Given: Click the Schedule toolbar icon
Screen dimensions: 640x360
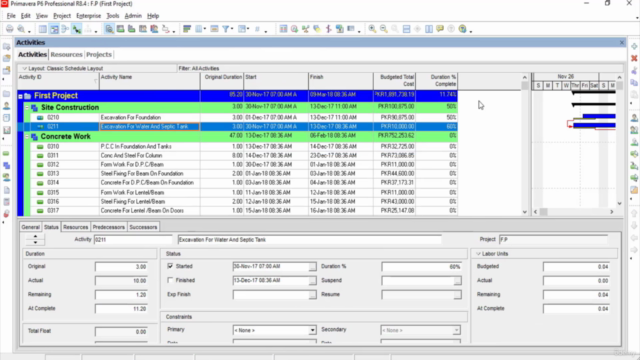Looking at the screenshot, I should click(x=283, y=29).
